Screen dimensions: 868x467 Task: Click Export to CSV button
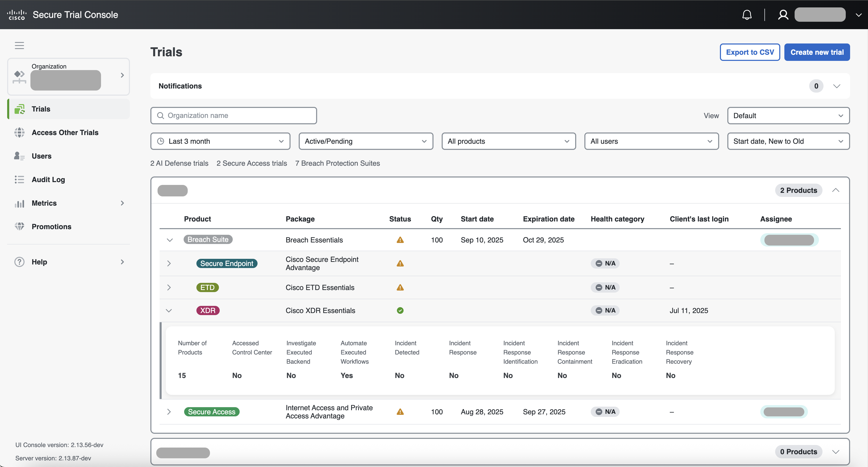[x=750, y=52]
